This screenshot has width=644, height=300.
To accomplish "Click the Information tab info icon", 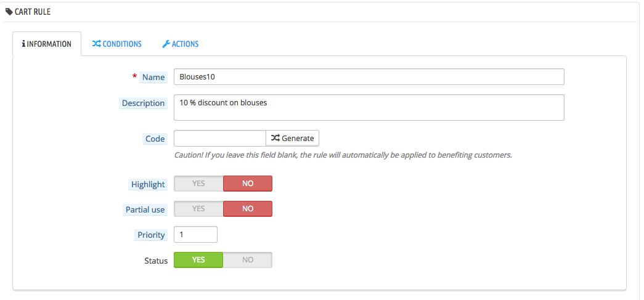I will point(24,44).
